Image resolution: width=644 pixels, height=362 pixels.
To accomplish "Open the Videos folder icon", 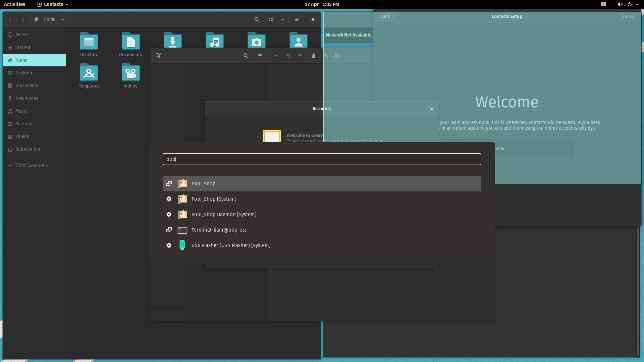I will pos(131,73).
